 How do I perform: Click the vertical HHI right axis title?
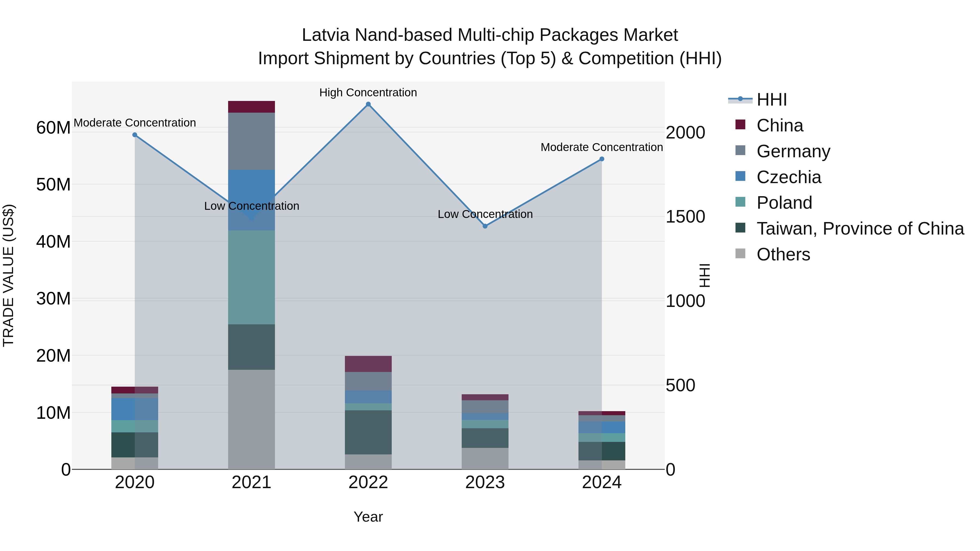tap(705, 275)
